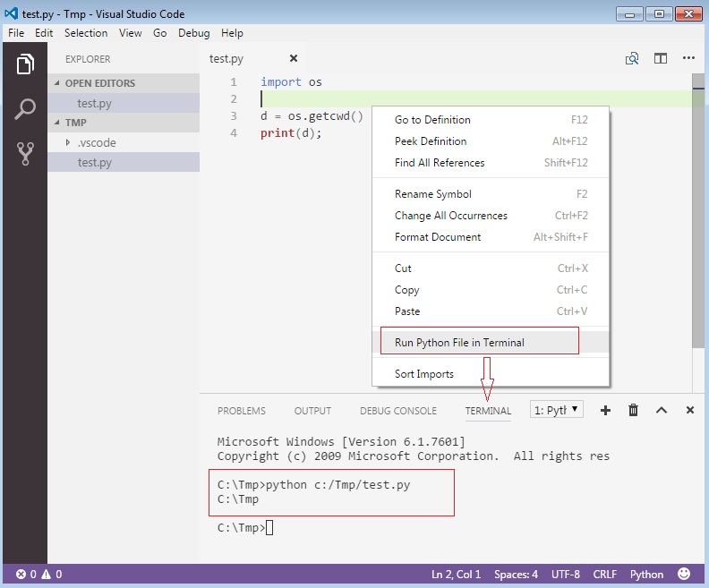Create a new terminal with the plus icon
This screenshot has height=588, width=709.
click(x=605, y=410)
